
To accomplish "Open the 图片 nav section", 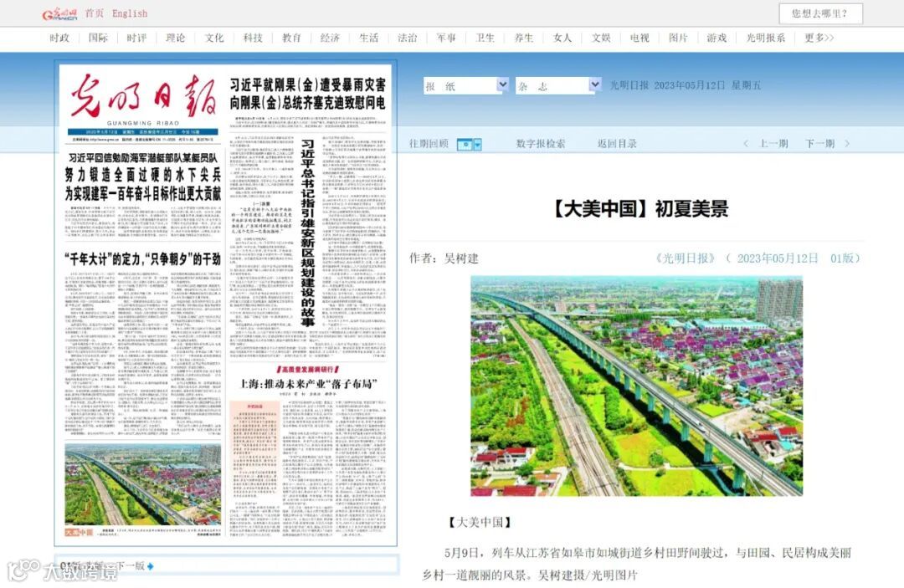I will (678, 38).
